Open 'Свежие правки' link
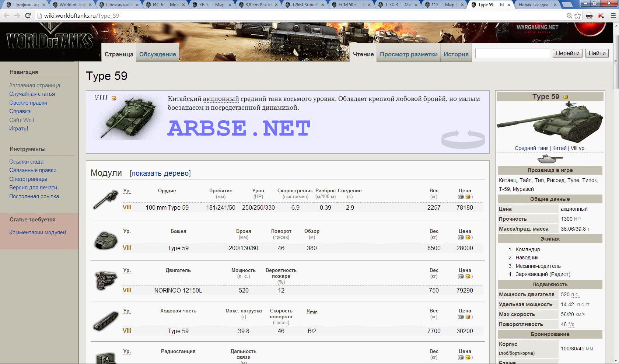Image resolution: width=619 pixels, height=364 pixels. click(x=28, y=103)
